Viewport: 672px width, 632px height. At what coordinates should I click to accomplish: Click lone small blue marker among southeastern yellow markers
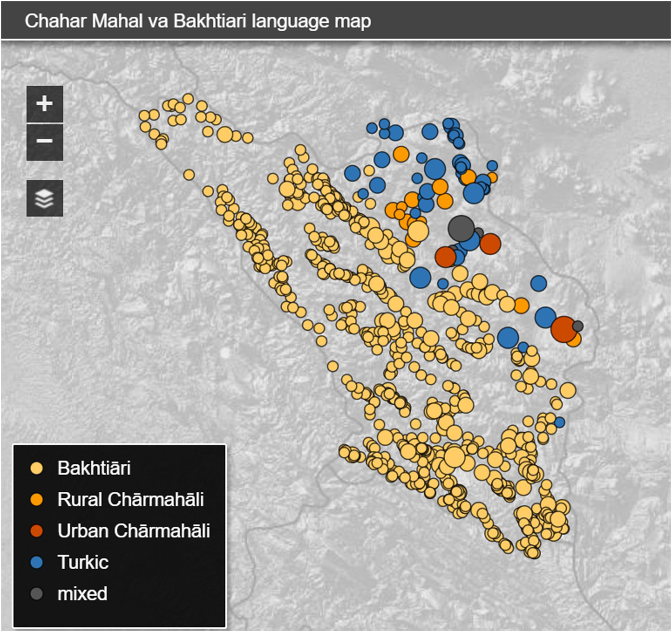[560, 422]
